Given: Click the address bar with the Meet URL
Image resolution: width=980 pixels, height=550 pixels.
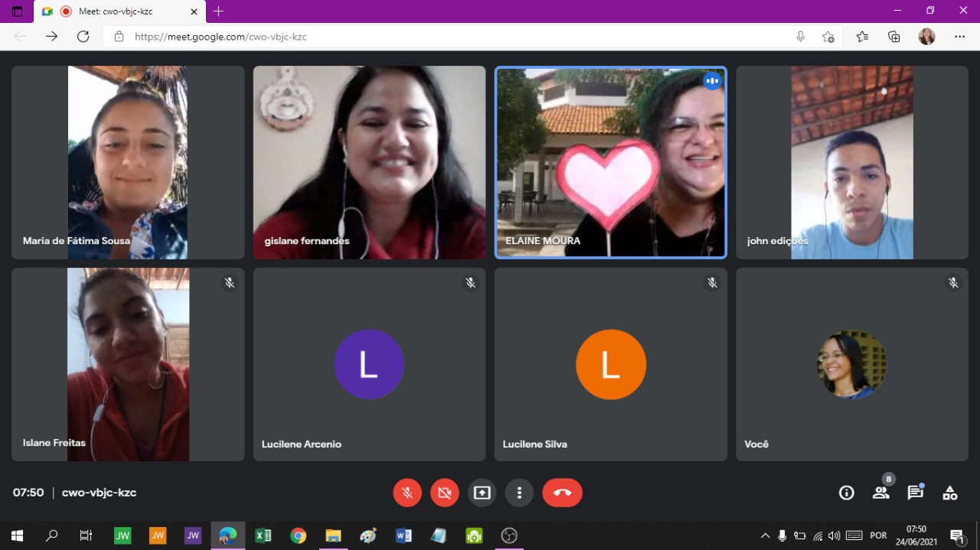Looking at the screenshot, I should (459, 37).
